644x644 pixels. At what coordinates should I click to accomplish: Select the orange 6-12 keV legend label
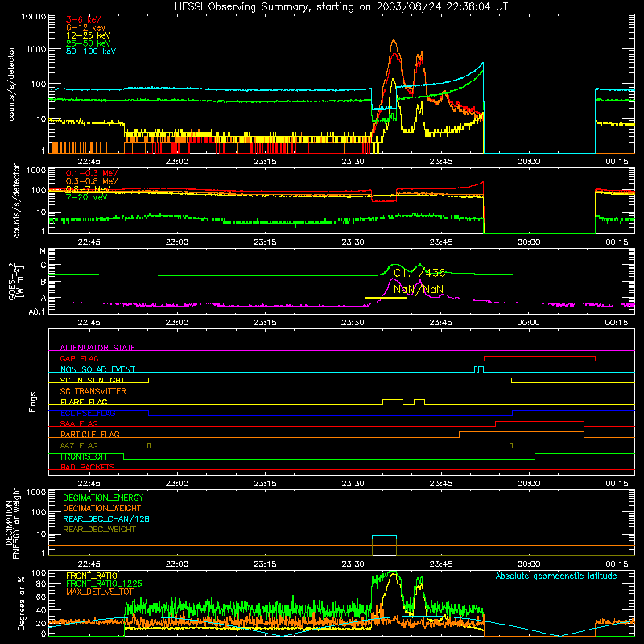pyautogui.click(x=86, y=27)
